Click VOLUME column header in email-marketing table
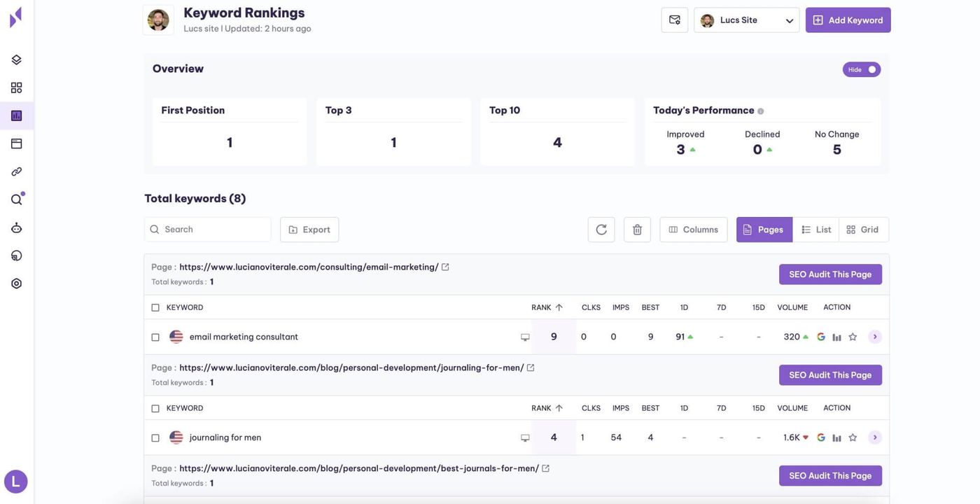 pyautogui.click(x=792, y=308)
